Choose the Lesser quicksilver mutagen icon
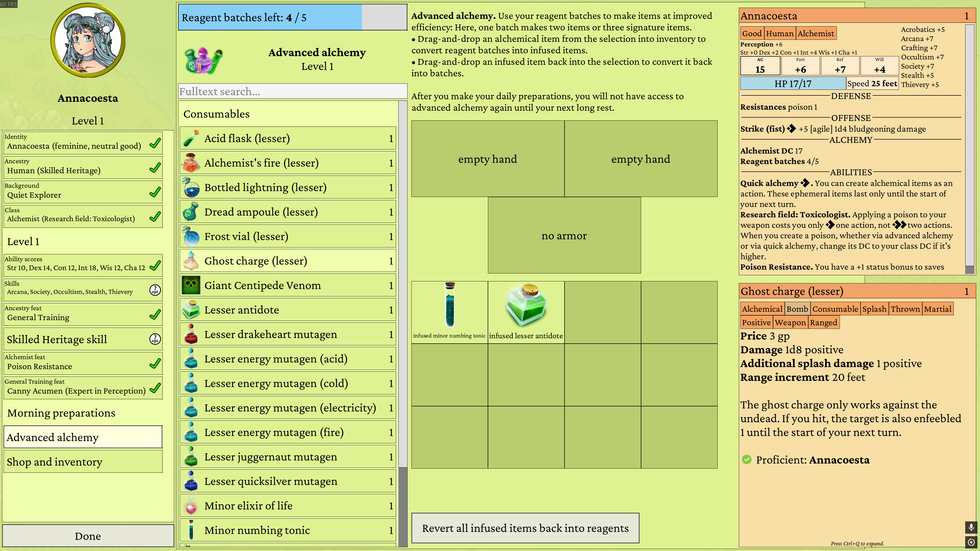 191,481
